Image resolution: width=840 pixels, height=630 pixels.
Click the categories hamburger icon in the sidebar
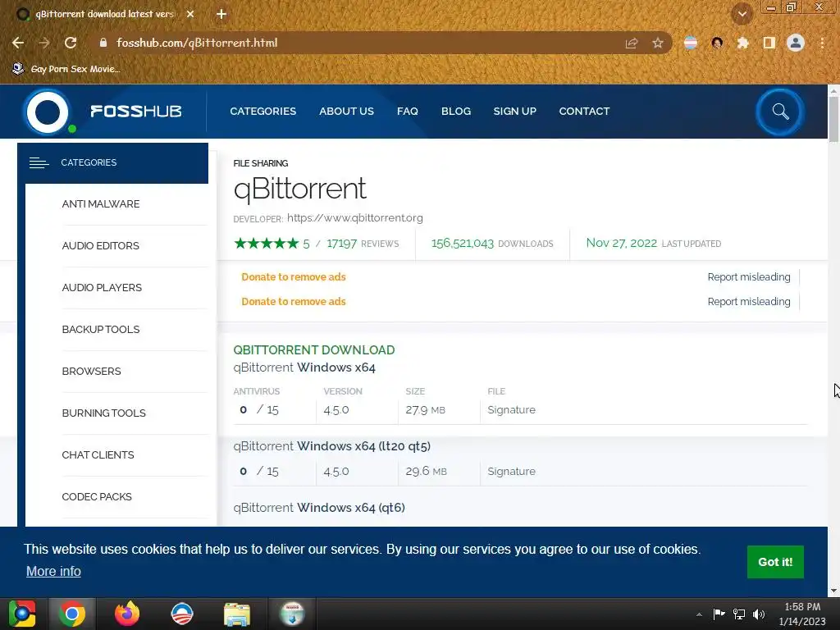point(39,162)
